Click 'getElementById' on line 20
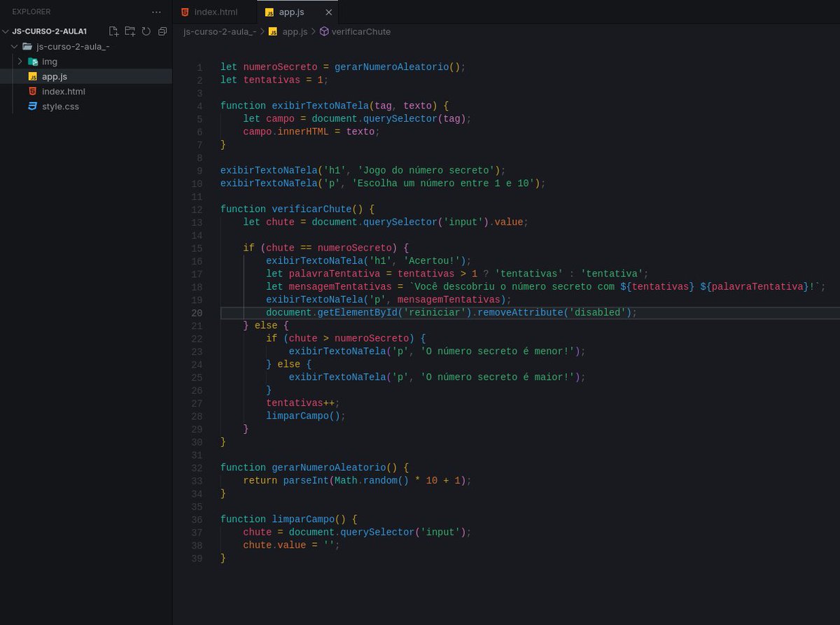The image size is (840, 625). tap(358, 313)
